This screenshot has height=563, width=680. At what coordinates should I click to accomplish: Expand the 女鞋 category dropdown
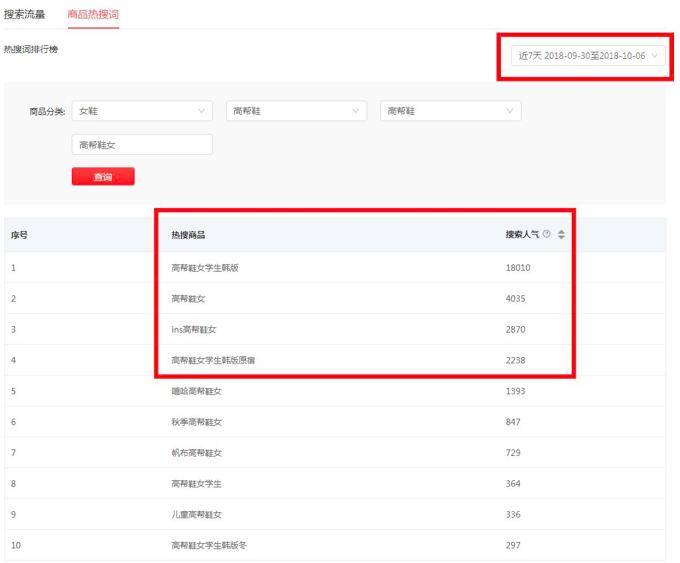(142, 111)
